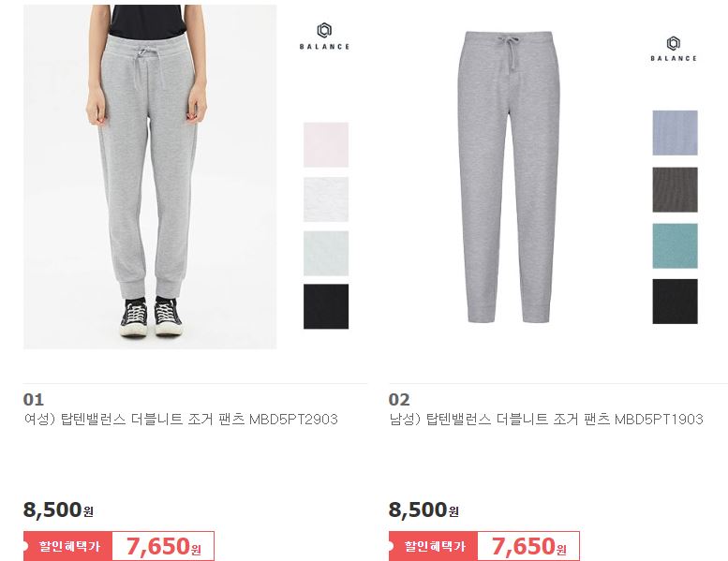This screenshot has height=561, width=728.
Task: Open product link MBD5PT2903 women's jogger pants
Action: tap(181, 420)
